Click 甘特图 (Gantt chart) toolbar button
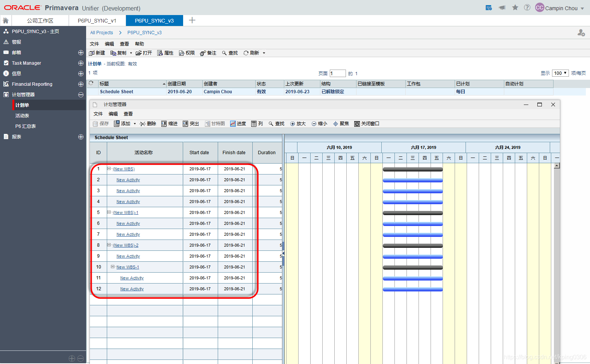590x364 pixels. pos(215,124)
